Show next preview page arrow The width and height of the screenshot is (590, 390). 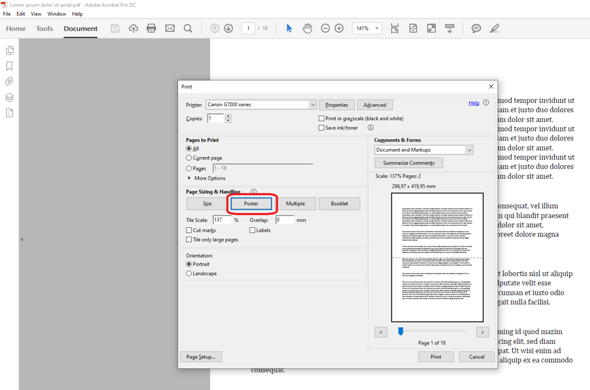pyautogui.click(x=482, y=332)
